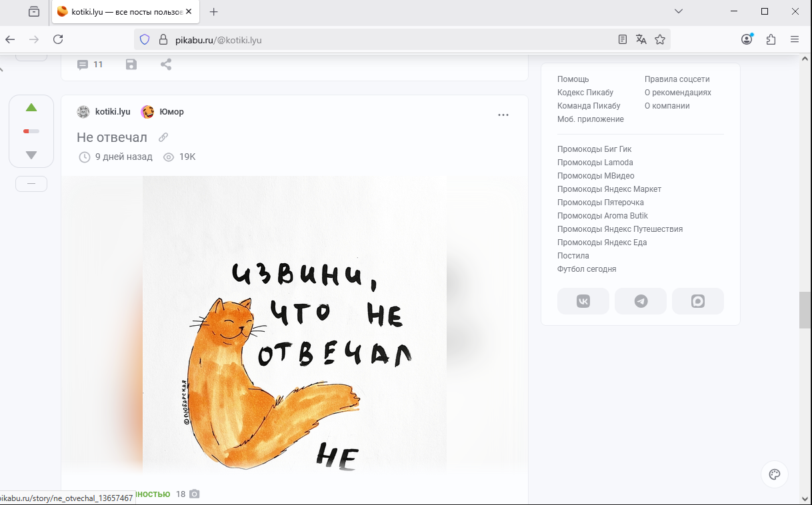Open the Юмор community link
Viewport: 812px width, 505px height.
point(171,112)
